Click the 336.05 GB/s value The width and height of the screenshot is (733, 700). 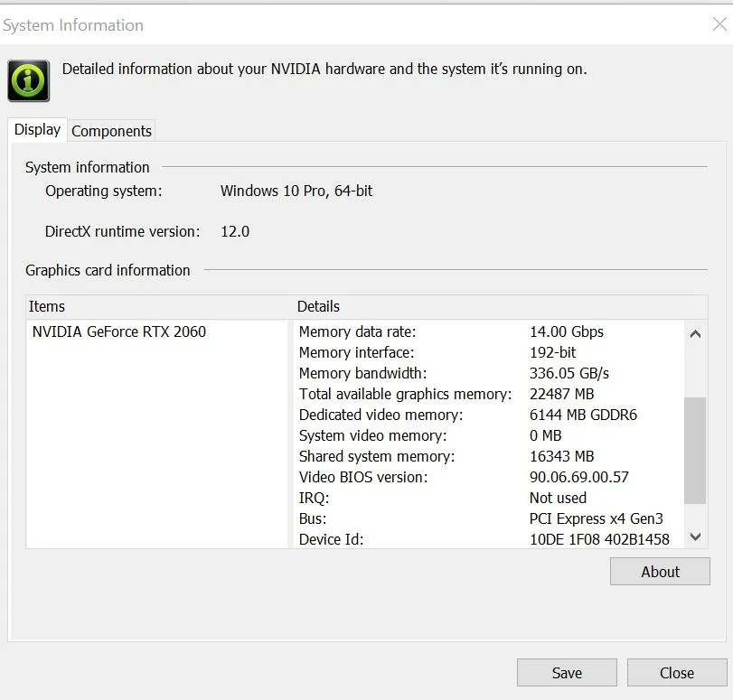[x=569, y=373]
